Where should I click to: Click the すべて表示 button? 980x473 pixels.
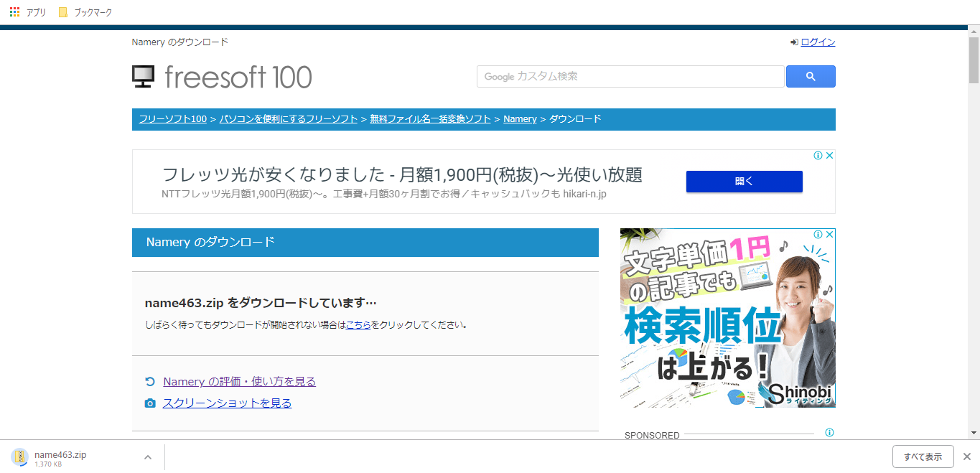[923, 456]
